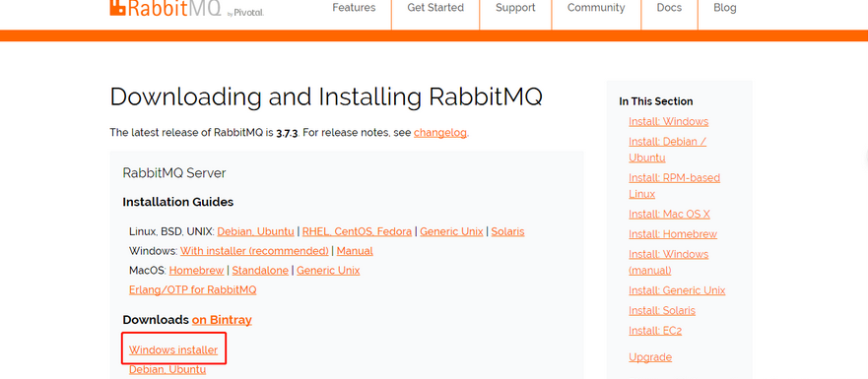
Task: Open the RHEL, CentOS, Fedora guide
Action: pos(357,231)
